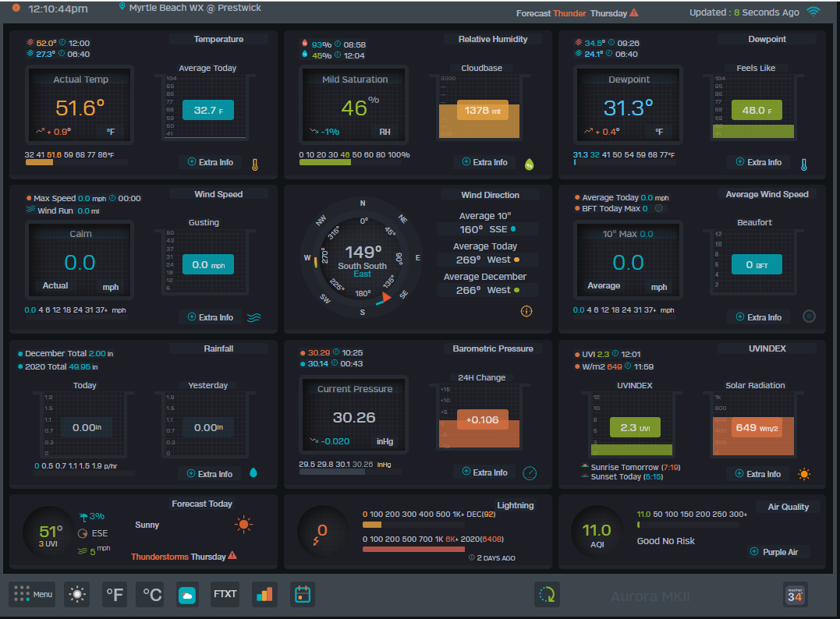
Task: Click blue raindrop icon in Rainfall panel
Action: pyautogui.click(x=253, y=472)
